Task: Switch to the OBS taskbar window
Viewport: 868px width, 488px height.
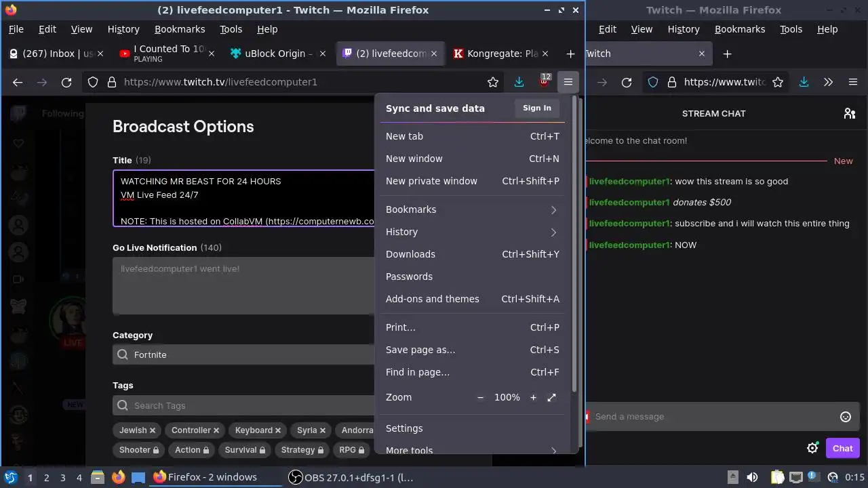Action: click(353, 477)
